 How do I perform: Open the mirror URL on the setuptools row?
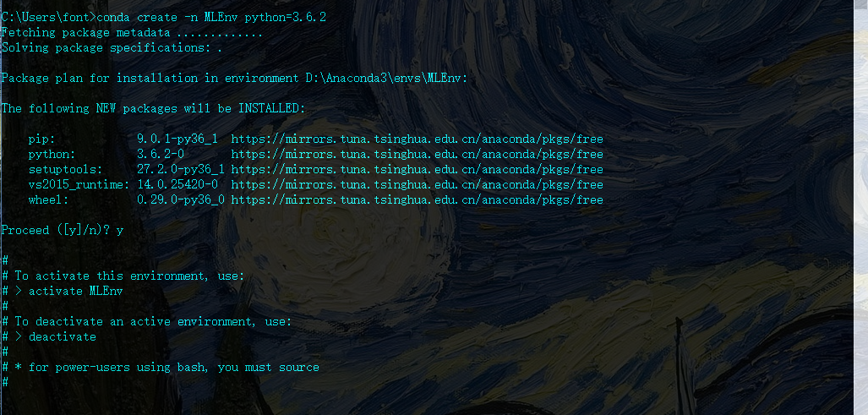[418, 170]
